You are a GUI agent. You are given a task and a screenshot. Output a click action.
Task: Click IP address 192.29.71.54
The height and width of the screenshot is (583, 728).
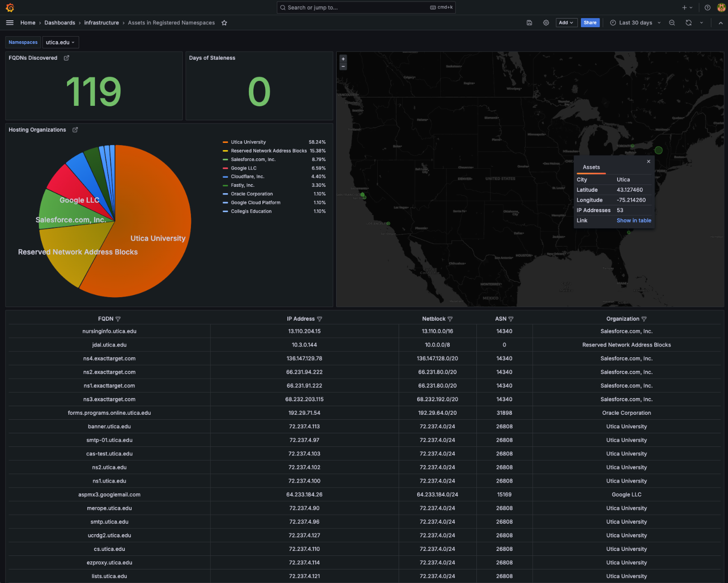click(x=305, y=413)
